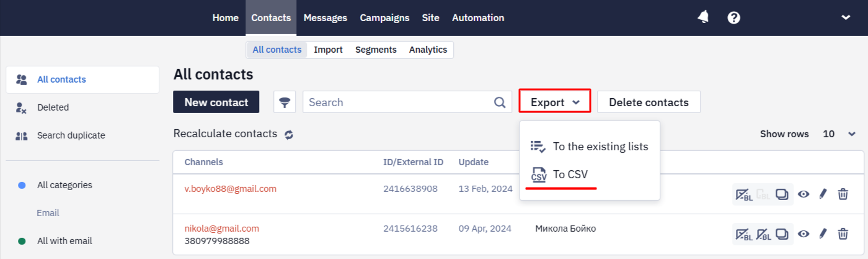Delete nikola@gmail.com with trash icon

click(x=843, y=234)
